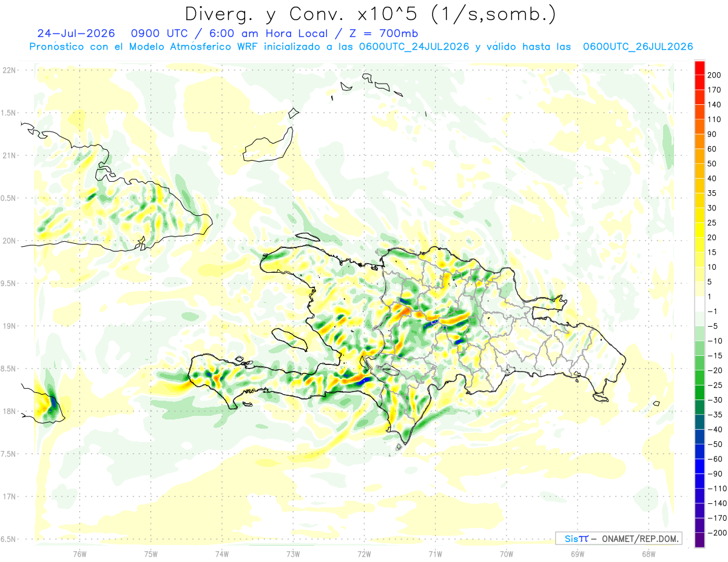
Task: Select color bar segment between 170 and 200
Action: pos(699,82)
